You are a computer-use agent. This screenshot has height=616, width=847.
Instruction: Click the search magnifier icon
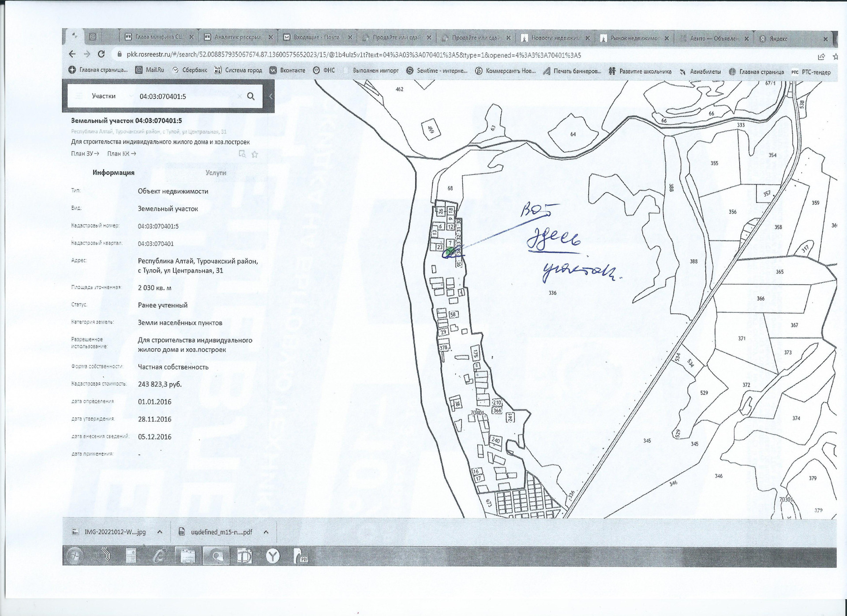point(251,96)
